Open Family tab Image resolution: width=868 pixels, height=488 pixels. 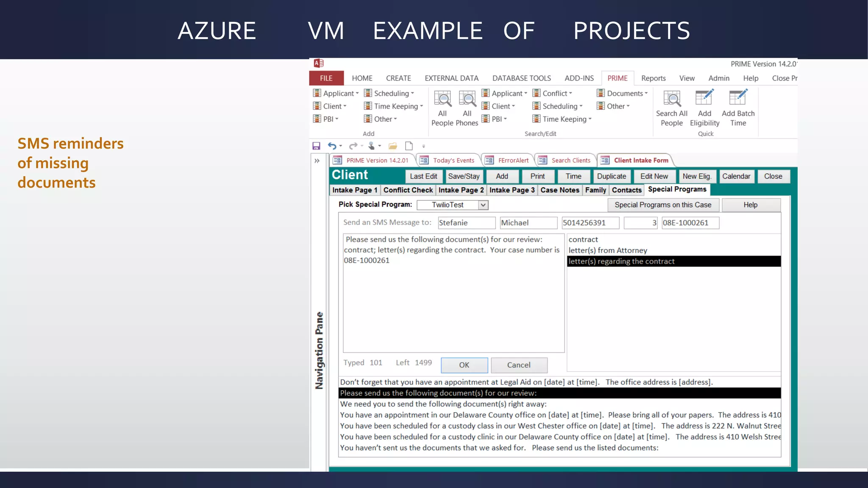595,190
